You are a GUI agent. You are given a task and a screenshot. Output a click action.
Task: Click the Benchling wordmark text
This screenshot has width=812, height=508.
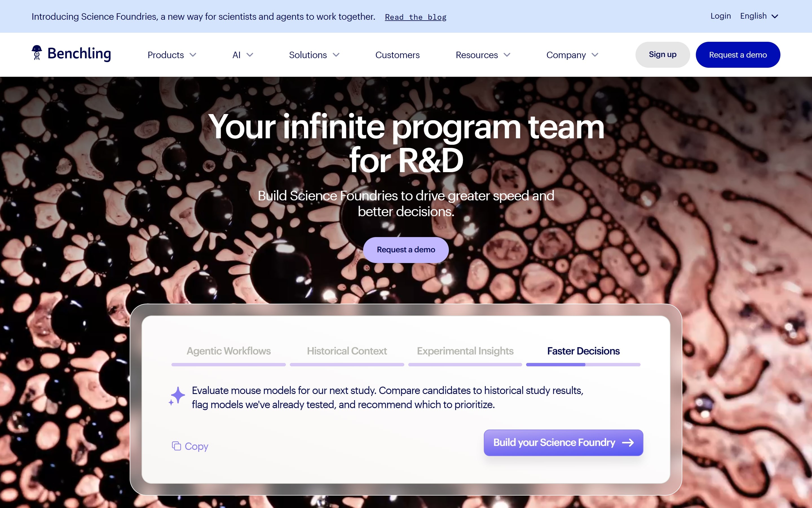pos(79,54)
